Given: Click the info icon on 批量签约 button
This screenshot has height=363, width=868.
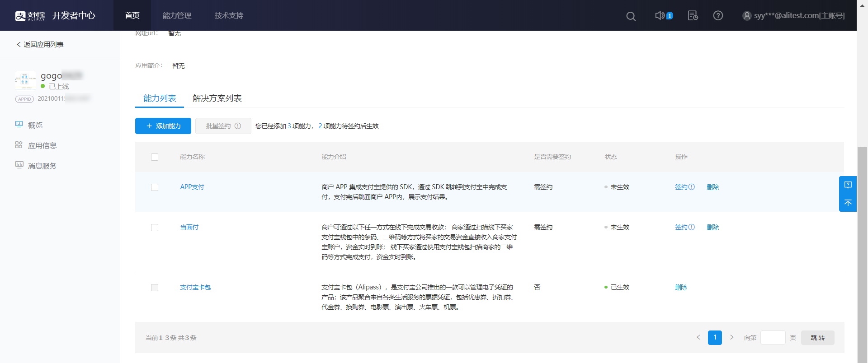Looking at the screenshot, I should click(238, 126).
